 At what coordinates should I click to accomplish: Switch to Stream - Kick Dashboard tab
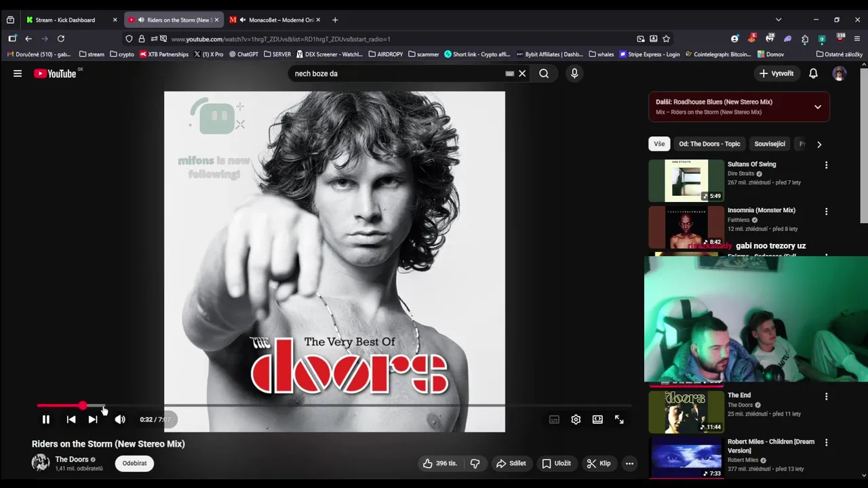pyautogui.click(x=71, y=20)
